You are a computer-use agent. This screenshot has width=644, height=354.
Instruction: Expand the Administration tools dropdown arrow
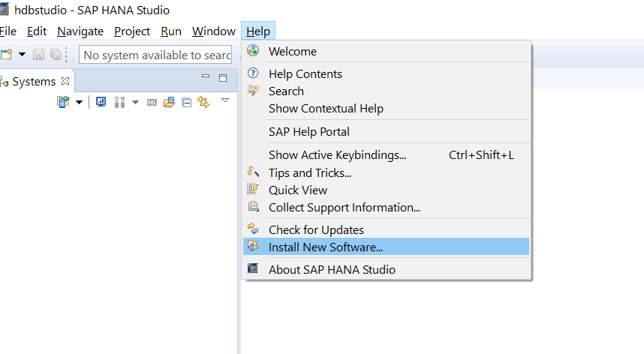tap(135, 102)
